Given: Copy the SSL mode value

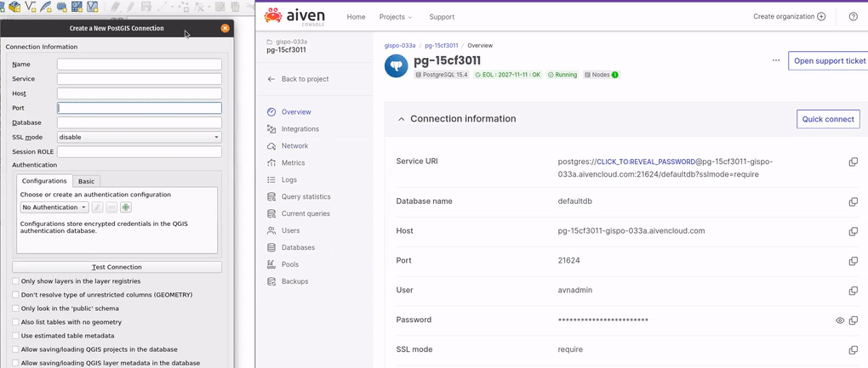Looking at the screenshot, I should tap(853, 350).
